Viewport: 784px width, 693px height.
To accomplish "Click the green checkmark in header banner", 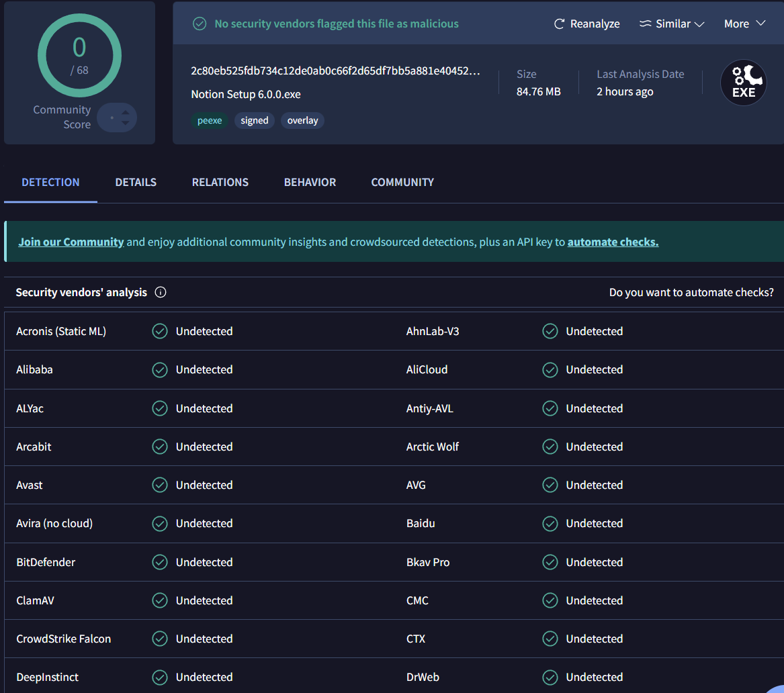I will coord(200,24).
